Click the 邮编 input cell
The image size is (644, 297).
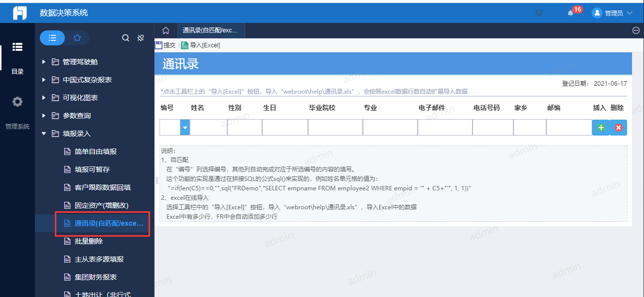click(569, 128)
